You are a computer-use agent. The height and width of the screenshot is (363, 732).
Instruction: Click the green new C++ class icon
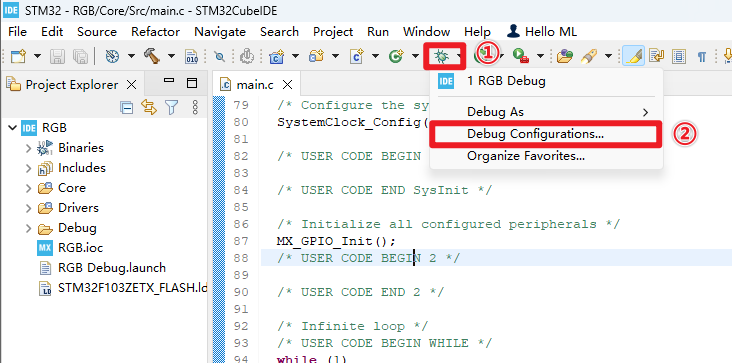pos(396,56)
